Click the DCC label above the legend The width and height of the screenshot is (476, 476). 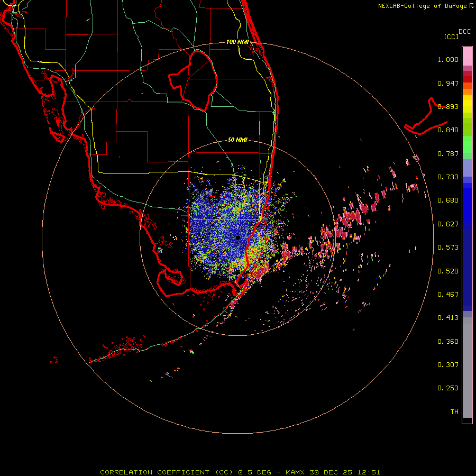pyautogui.click(x=464, y=32)
